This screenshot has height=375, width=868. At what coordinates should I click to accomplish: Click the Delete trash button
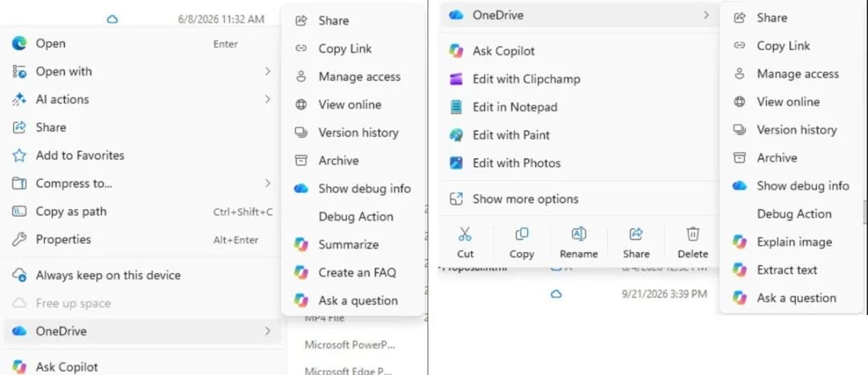(693, 243)
